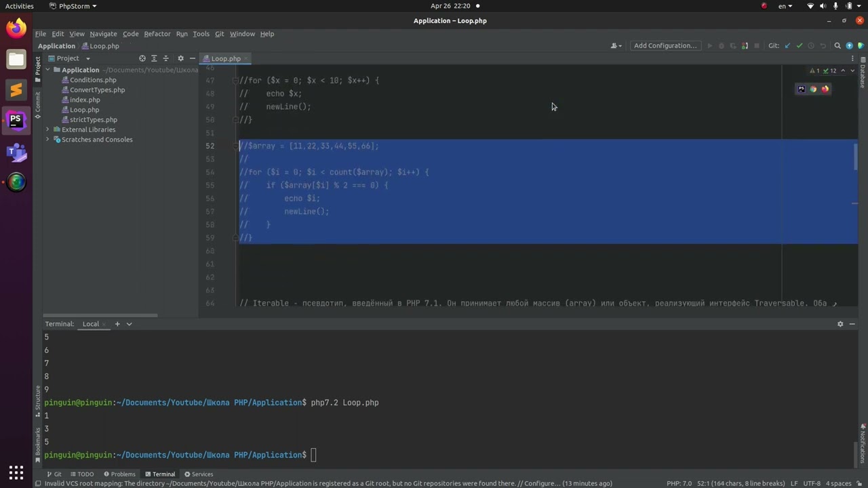Click UTF-8 encoding in status bar
The width and height of the screenshot is (868, 488).
click(x=812, y=483)
